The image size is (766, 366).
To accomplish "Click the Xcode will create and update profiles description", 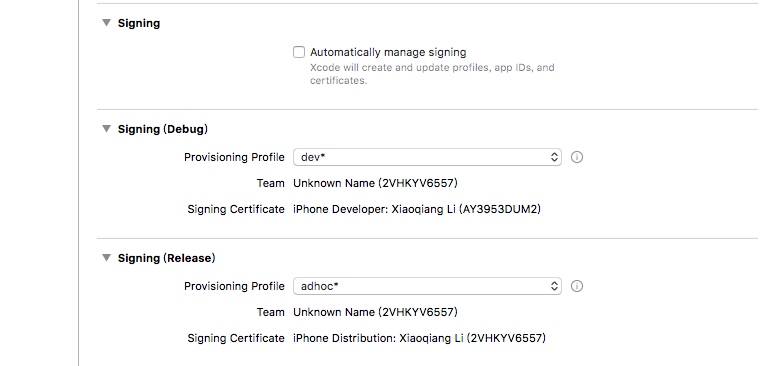I will point(432,74).
